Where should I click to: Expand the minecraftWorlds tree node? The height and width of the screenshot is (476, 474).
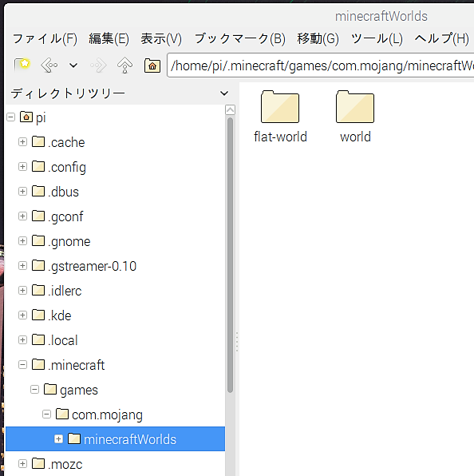(x=58, y=439)
